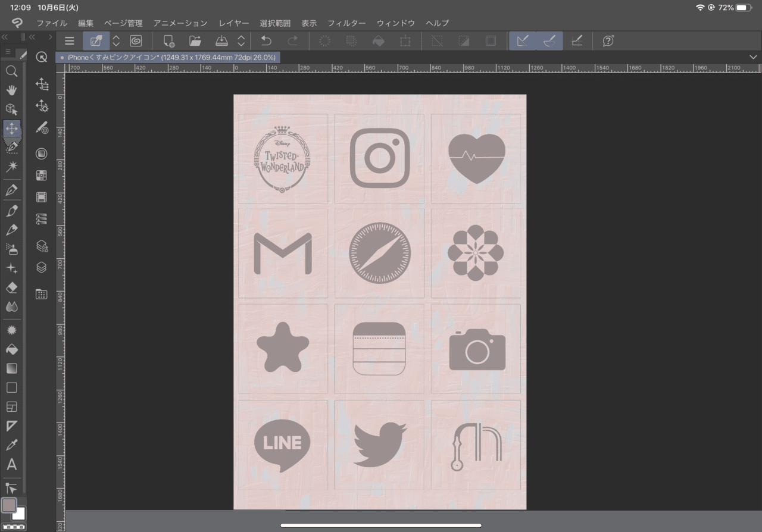Select the Gradient tool

click(x=11, y=368)
